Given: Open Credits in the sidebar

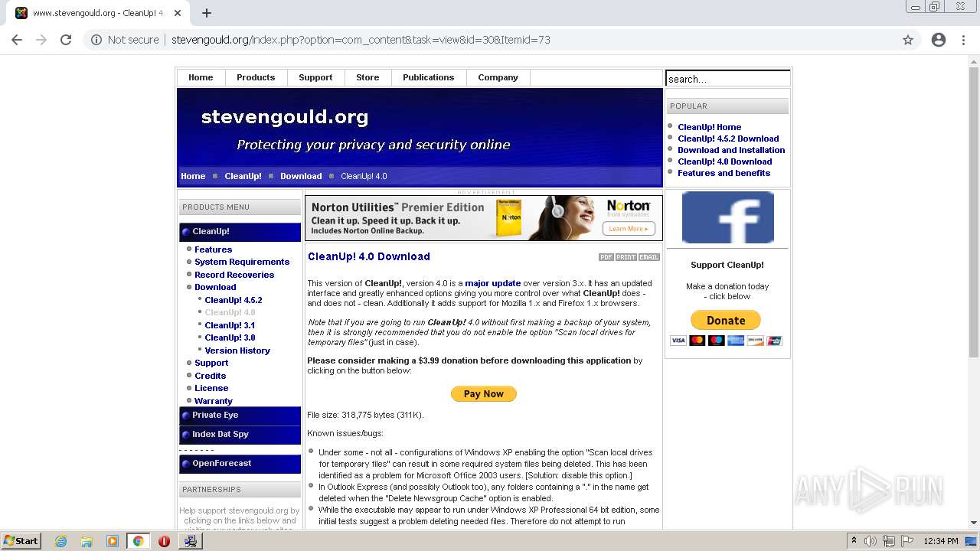Looking at the screenshot, I should (210, 376).
